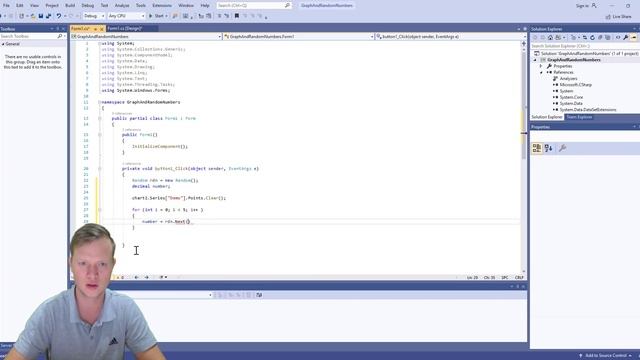Select the Analyzers reference item
640x360 pixels.
point(568,78)
